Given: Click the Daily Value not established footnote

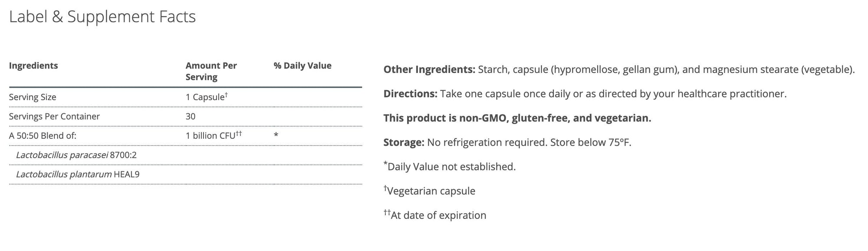Looking at the screenshot, I should (450, 167).
